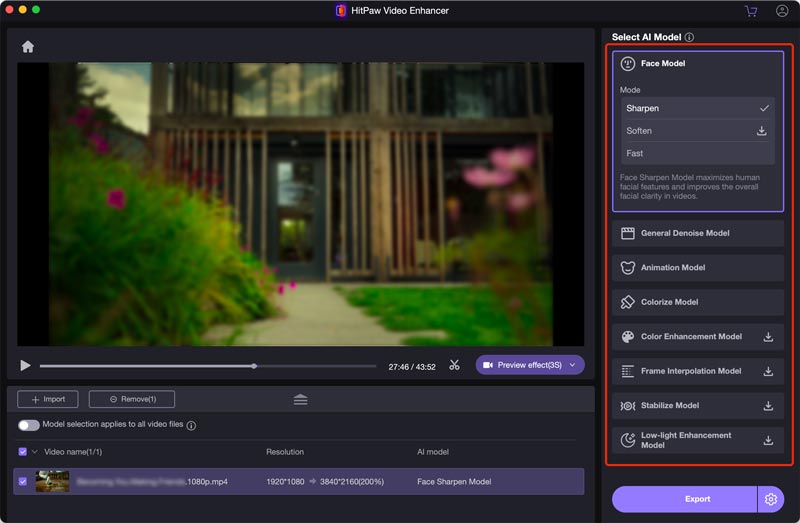Click info icon next to model selection toggle
The width and height of the screenshot is (800, 523).
pos(191,426)
